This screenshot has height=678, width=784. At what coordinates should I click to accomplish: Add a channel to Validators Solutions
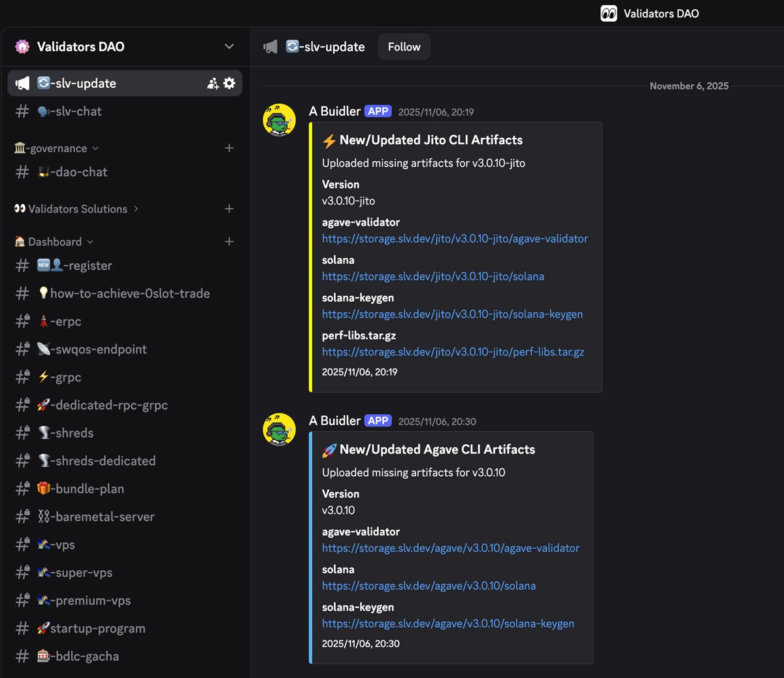point(229,209)
